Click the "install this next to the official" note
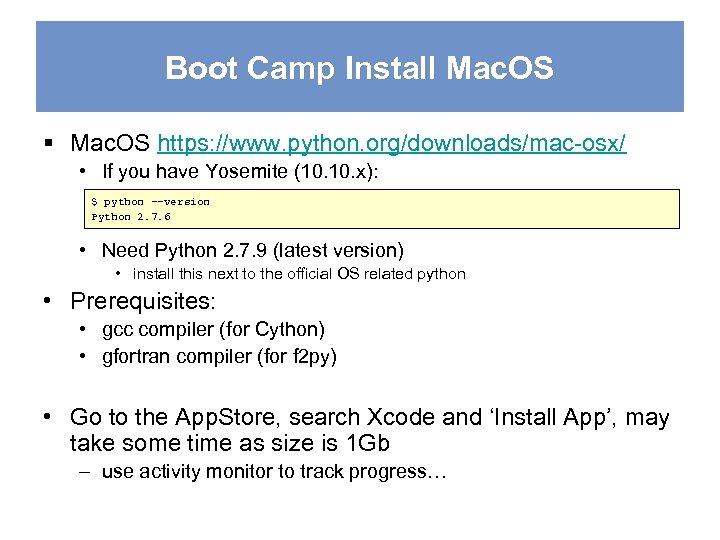Viewport: 720px width, 540px height. pos(299,274)
